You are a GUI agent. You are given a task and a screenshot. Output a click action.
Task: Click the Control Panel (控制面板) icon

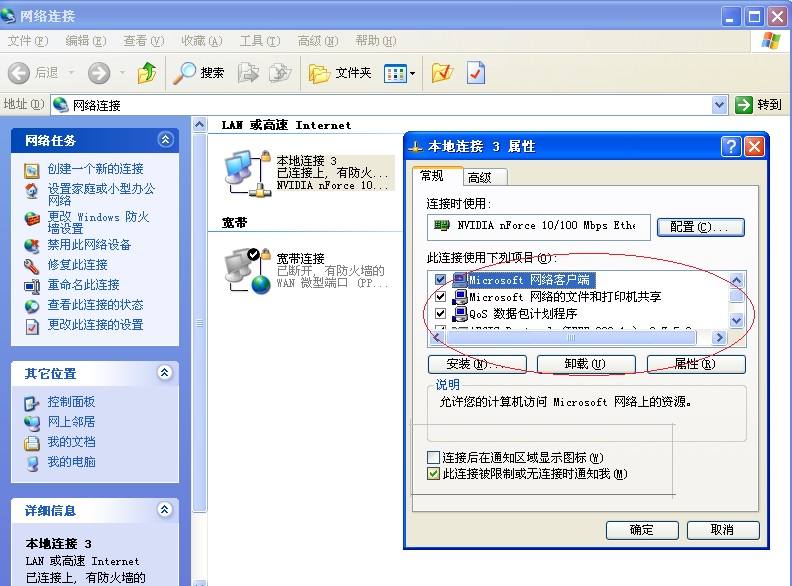pos(32,403)
